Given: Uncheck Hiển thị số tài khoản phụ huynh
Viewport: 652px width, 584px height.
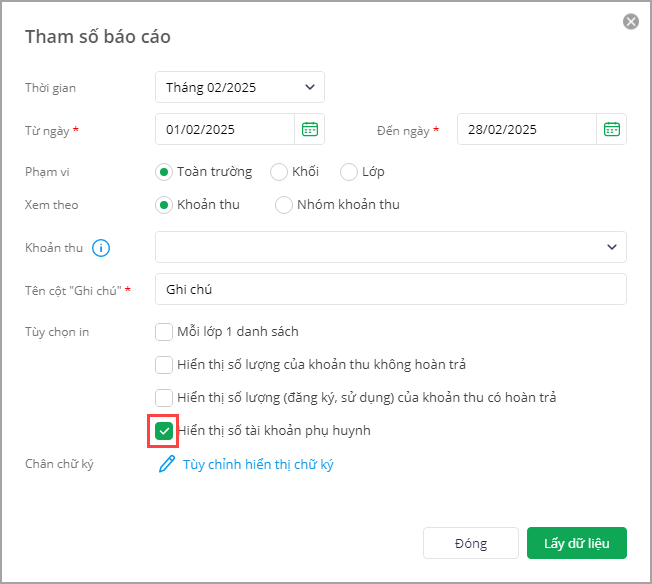Looking at the screenshot, I should tap(164, 431).
